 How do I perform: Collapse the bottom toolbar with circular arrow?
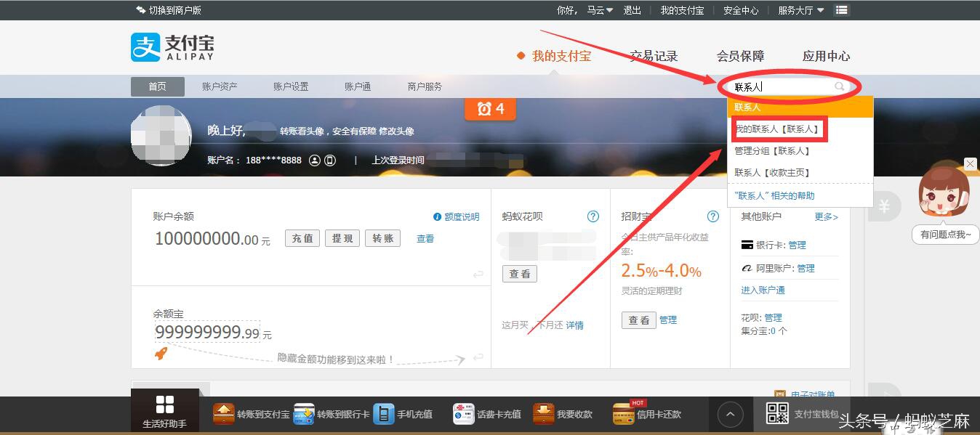pyautogui.click(x=729, y=413)
